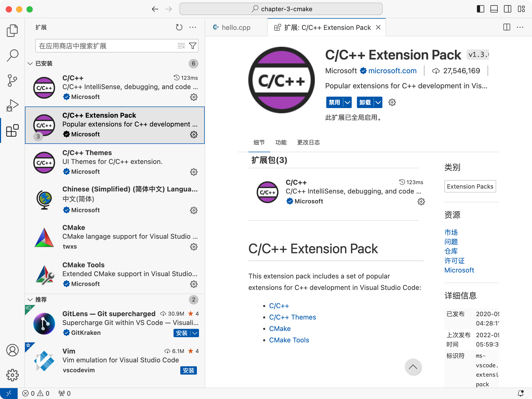The image size is (532, 399).
Task: Select the Vim extension in recommended list
Action: click(115, 361)
